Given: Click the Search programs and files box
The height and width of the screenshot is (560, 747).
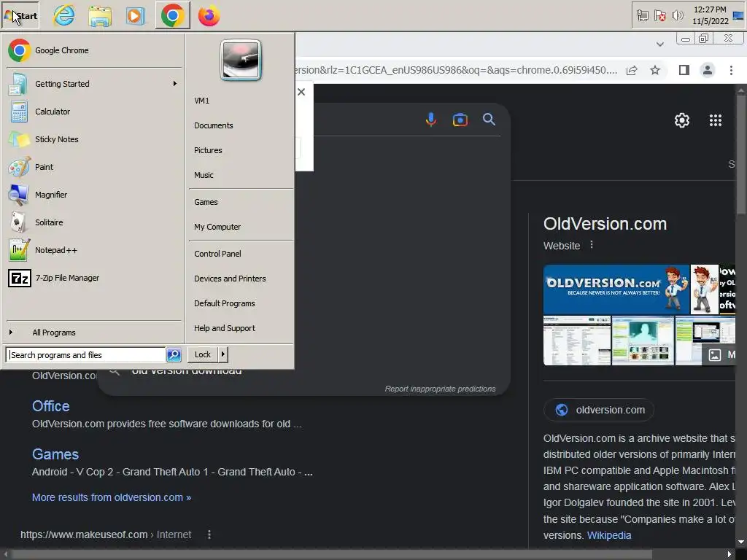Looking at the screenshot, I should tap(86, 355).
